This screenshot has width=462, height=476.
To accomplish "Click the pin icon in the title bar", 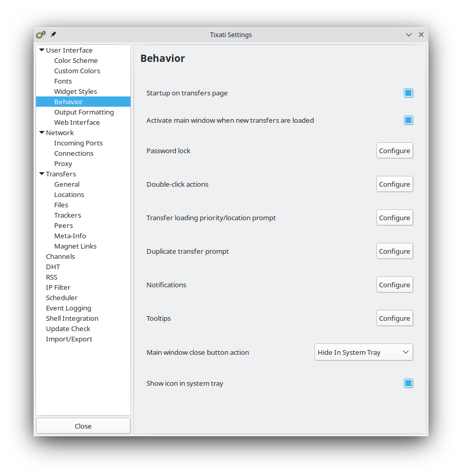I will 53,35.
